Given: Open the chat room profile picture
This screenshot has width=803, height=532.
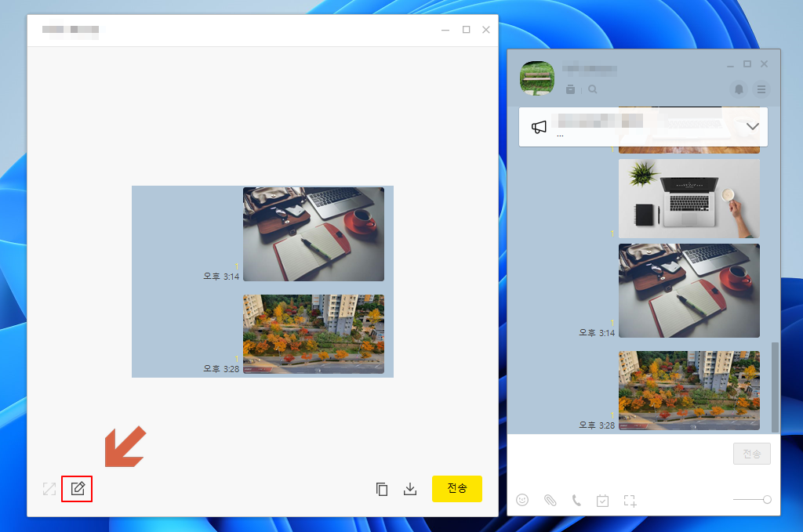Looking at the screenshot, I should (x=536, y=78).
